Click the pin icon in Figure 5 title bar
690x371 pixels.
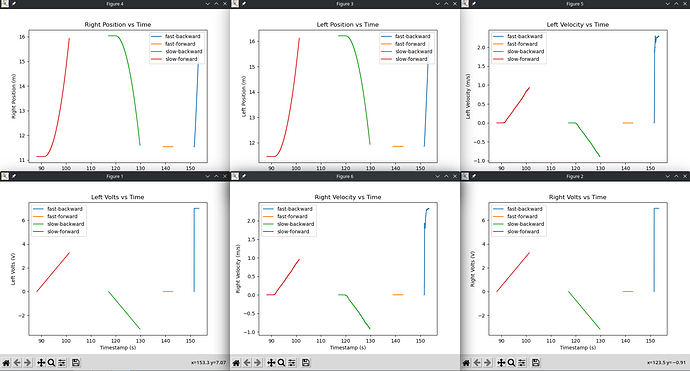pyautogui.click(x=474, y=4)
